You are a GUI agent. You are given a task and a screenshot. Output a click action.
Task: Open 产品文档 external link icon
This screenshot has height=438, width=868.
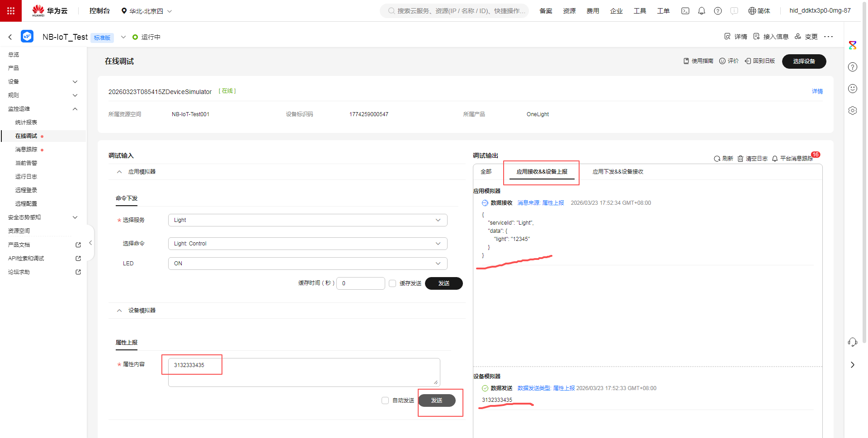coord(78,245)
